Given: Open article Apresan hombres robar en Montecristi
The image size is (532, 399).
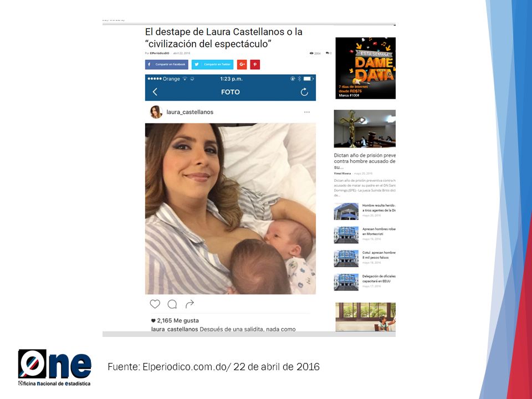Looking at the screenshot, I should click(x=378, y=232).
